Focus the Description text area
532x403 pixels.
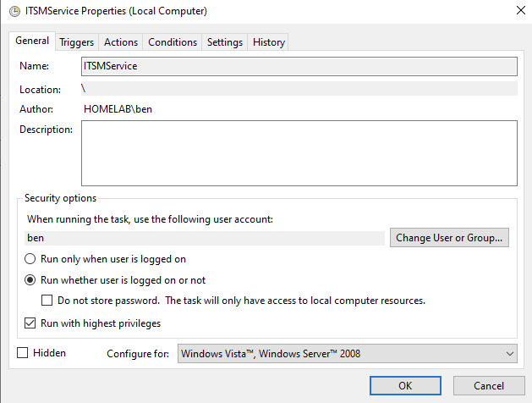pyautogui.click(x=299, y=153)
